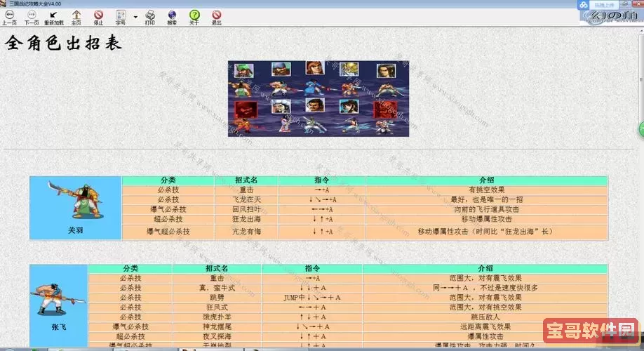This screenshot has height=351, width=644.
Task: Click 夜叉探海 move name cell
Action: pyautogui.click(x=217, y=337)
